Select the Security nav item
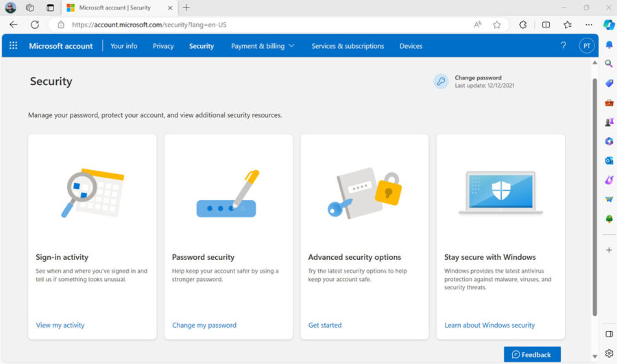Image resolution: width=617 pixels, height=364 pixels. 201,46
